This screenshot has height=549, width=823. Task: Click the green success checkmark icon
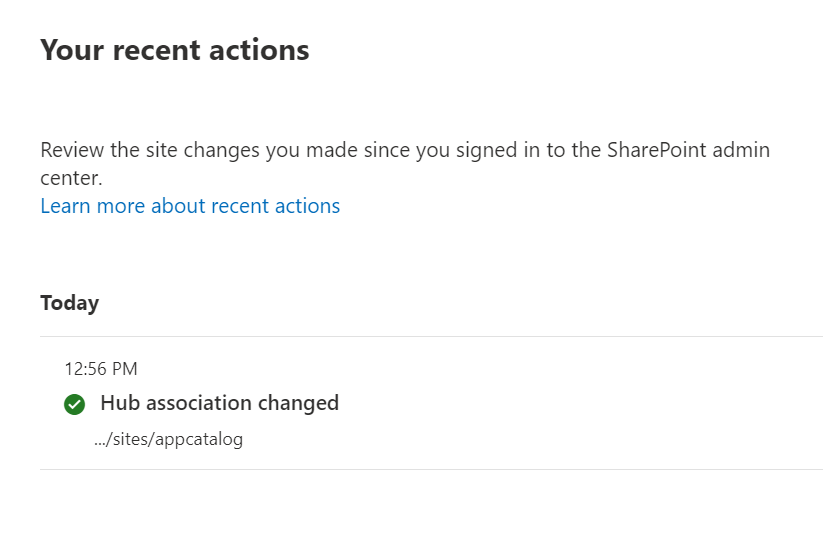tap(74, 404)
